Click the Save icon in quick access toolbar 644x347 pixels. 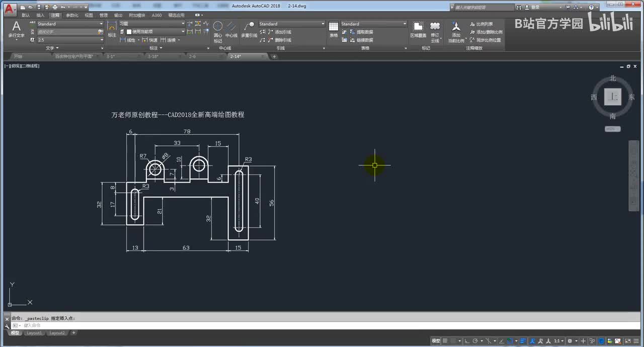[39, 7]
